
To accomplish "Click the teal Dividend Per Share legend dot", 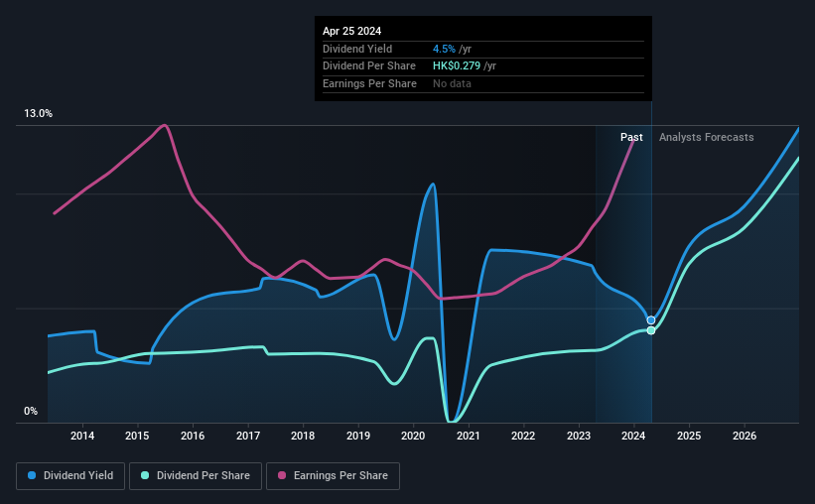I will (145, 475).
